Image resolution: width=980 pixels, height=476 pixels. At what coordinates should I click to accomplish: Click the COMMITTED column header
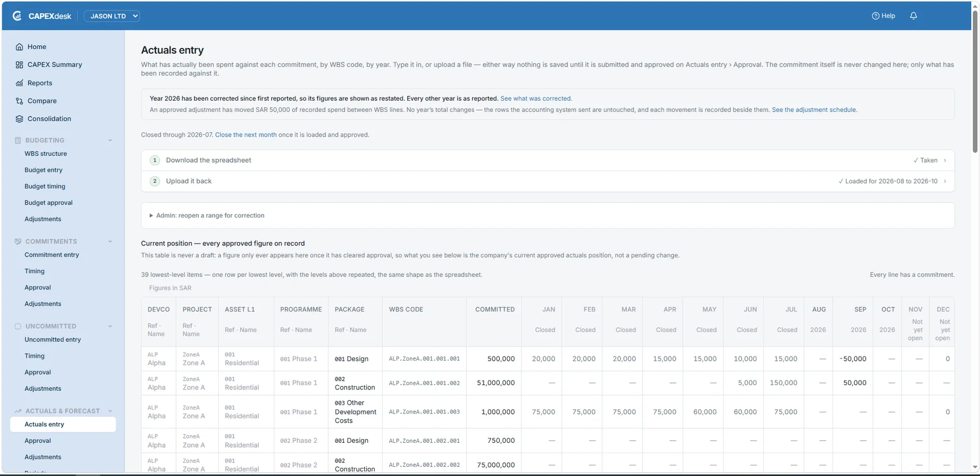(x=495, y=310)
